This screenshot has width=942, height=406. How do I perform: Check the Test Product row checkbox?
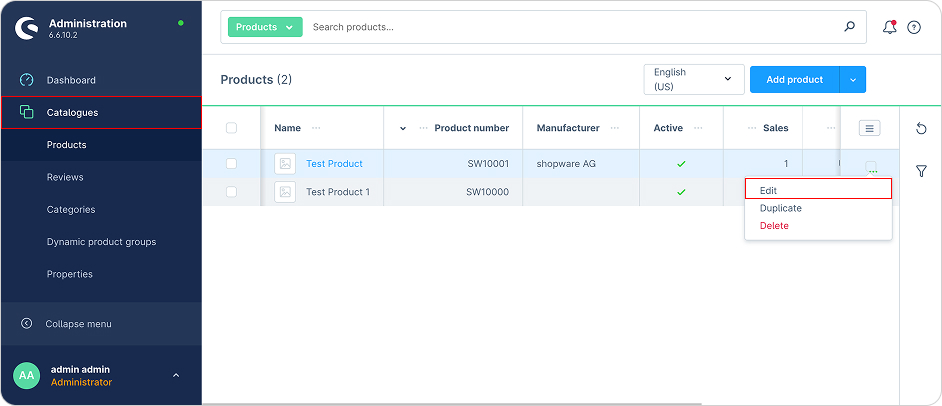(232, 164)
